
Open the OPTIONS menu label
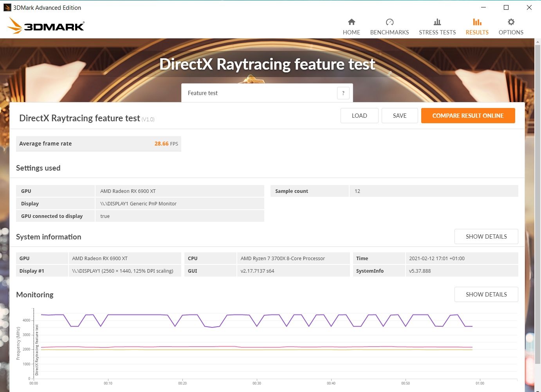(511, 32)
